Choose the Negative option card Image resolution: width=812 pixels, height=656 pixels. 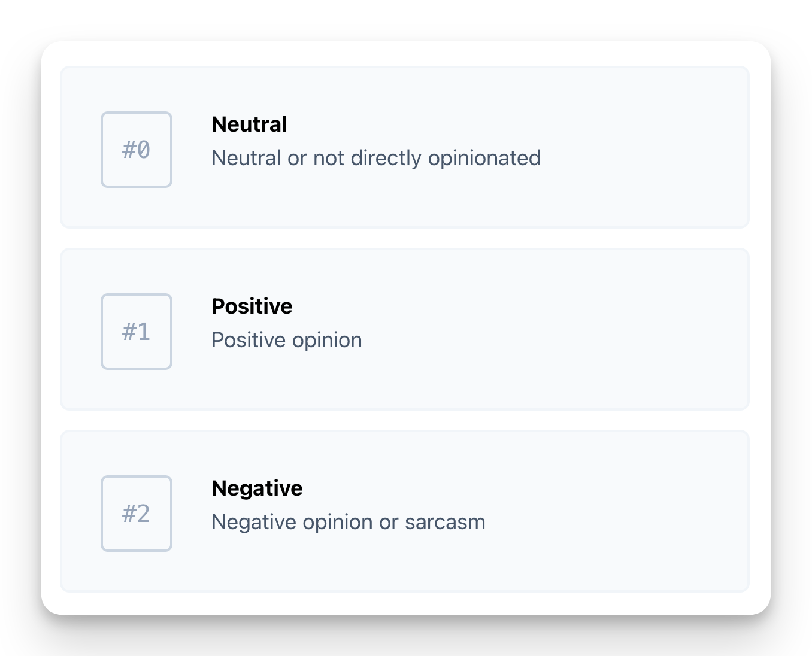coord(405,511)
